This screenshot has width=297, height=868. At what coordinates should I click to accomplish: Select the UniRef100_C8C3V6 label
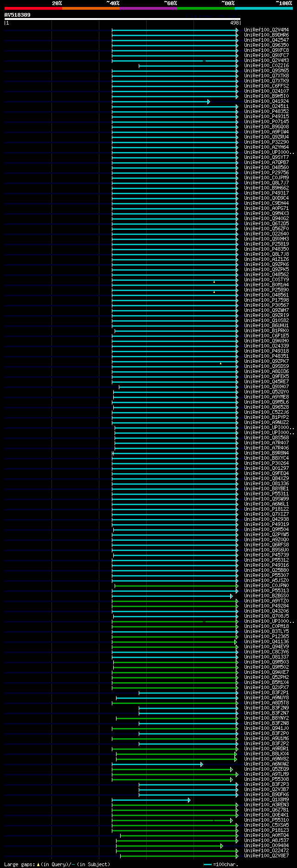coord(266,652)
